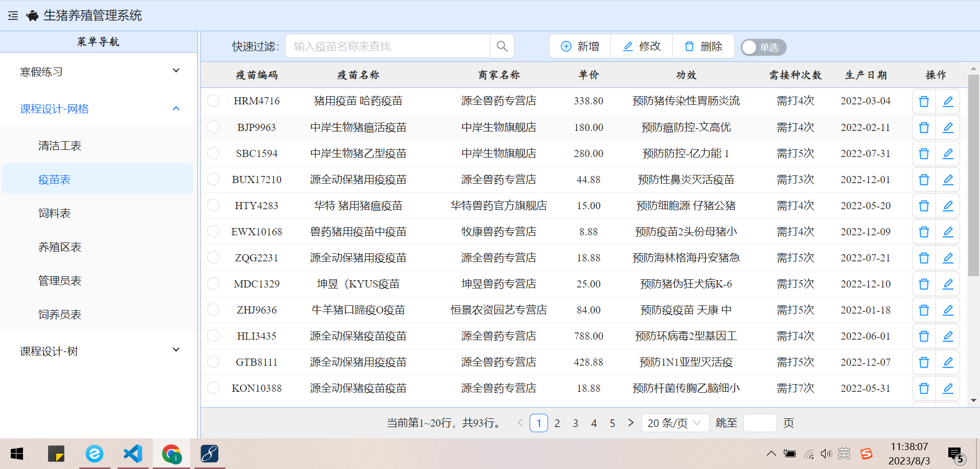The height and width of the screenshot is (469, 980).
Task: Click the 跳至 page jump input box
Action: (x=760, y=423)
